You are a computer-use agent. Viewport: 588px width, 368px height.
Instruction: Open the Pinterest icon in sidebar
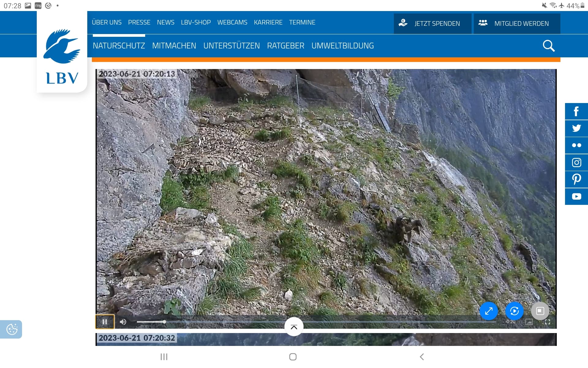(576, 179)
